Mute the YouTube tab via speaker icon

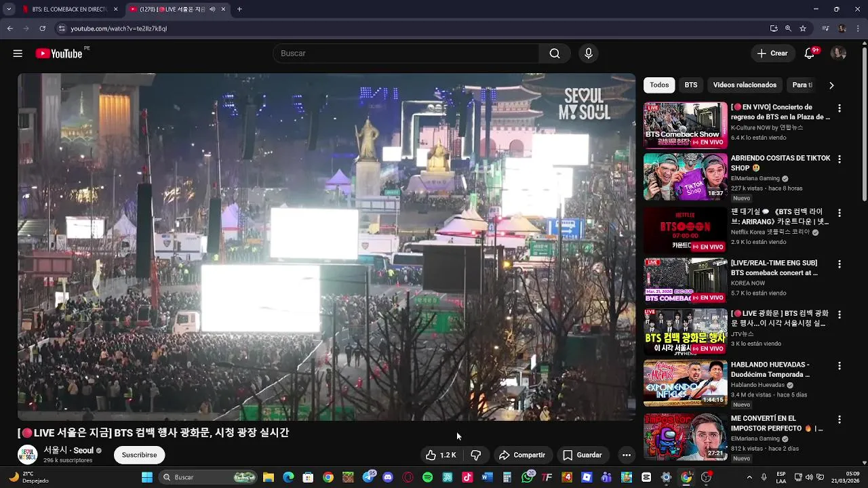pyautogui.click(x=212, y=9)
